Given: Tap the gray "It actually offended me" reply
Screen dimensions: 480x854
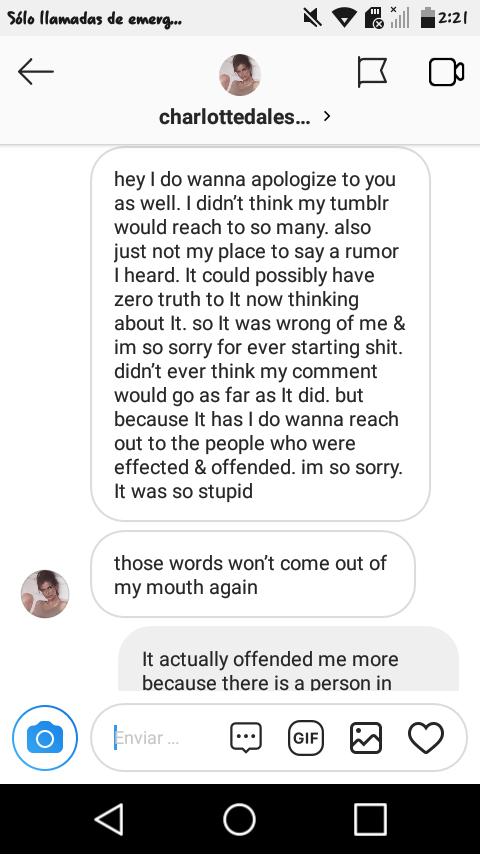Looking at the screenshot, I should point(288,659).
